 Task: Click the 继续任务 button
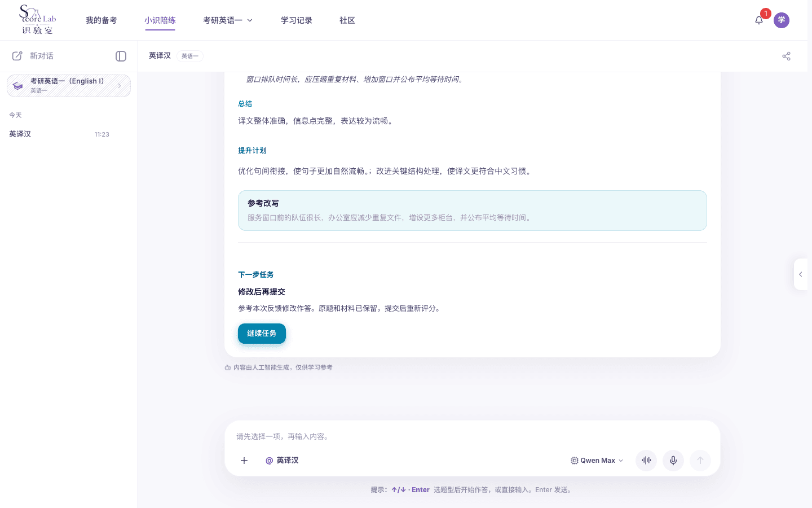click(x=262, y=334)
